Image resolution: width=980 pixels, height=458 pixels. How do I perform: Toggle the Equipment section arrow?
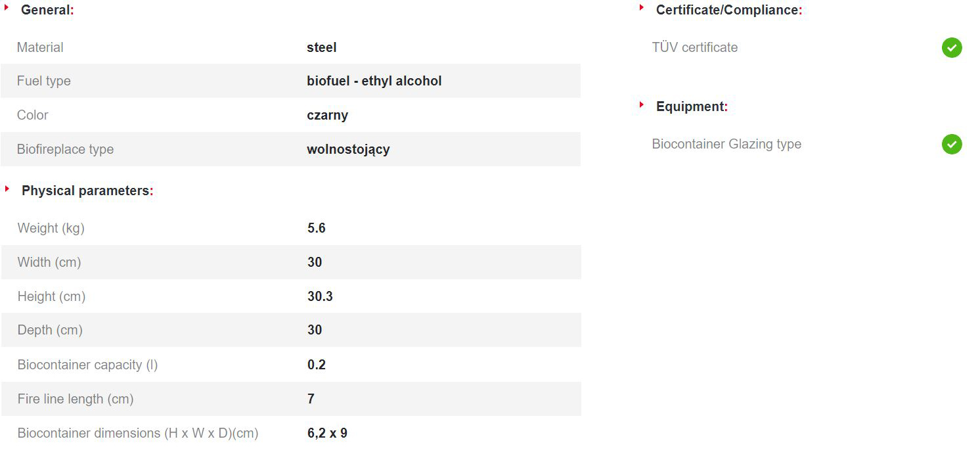[x=642, y=104]
